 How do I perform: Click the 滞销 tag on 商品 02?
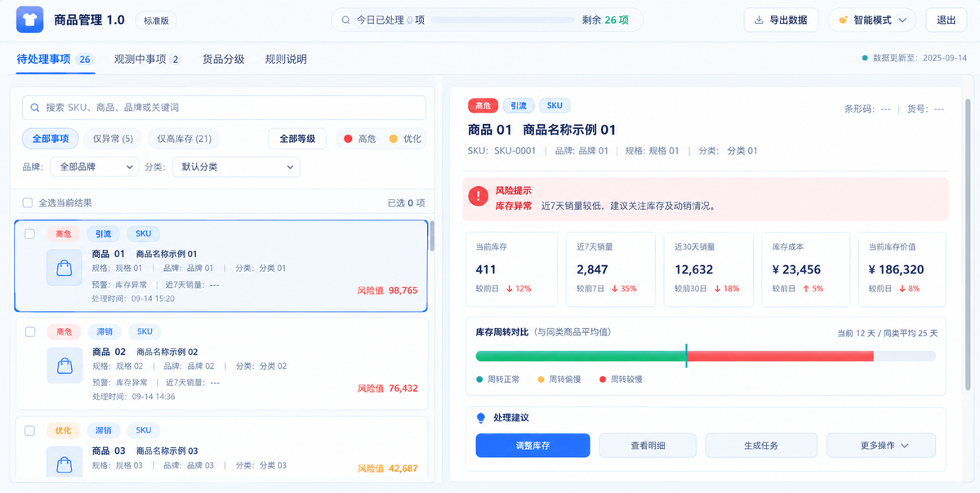point(104,331)
